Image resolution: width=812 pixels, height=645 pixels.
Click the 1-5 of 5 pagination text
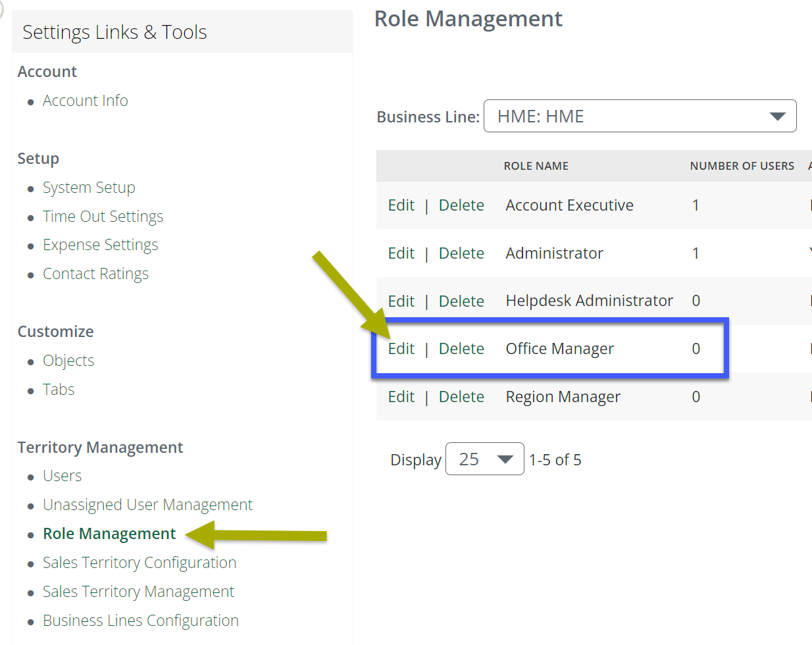pos(555,459)
